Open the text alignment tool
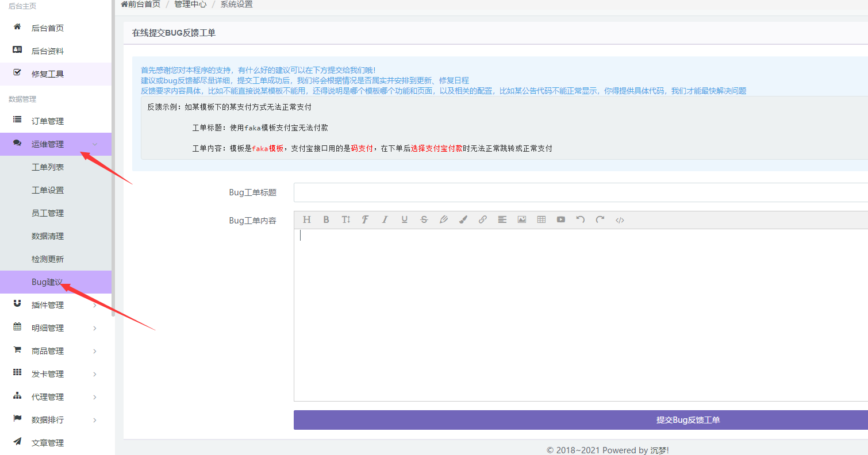Image resolution: width=868 pixels, height=455 pixels. pos(502,219)
